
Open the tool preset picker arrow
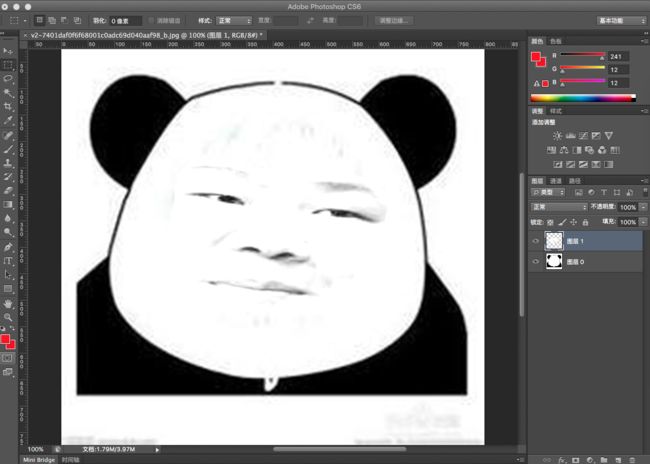point(25,20)
